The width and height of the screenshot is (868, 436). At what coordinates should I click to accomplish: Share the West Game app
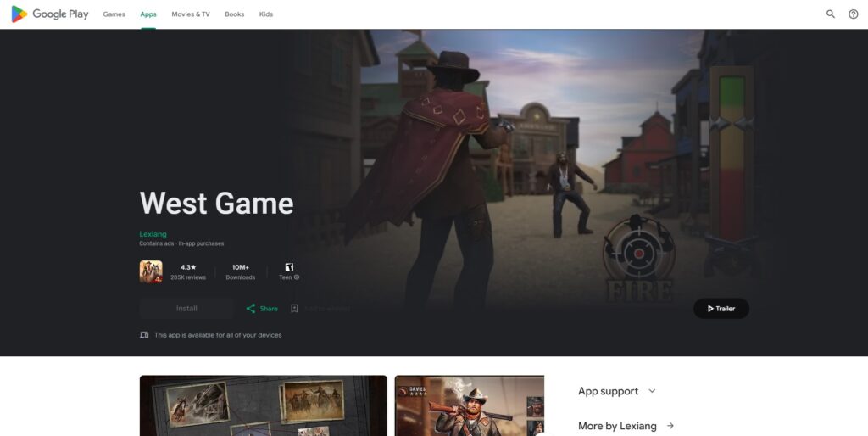pyautogui.click(x=262, y=309)
